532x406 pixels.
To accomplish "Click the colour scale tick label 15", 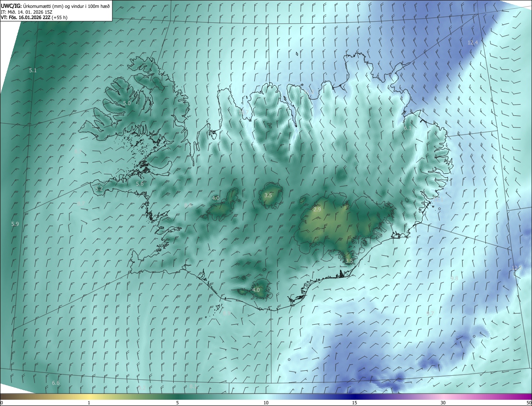I will click(355, 403).
